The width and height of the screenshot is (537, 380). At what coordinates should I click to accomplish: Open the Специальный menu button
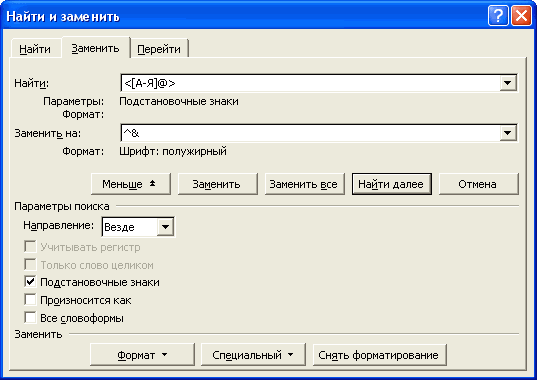coord(253,355)
